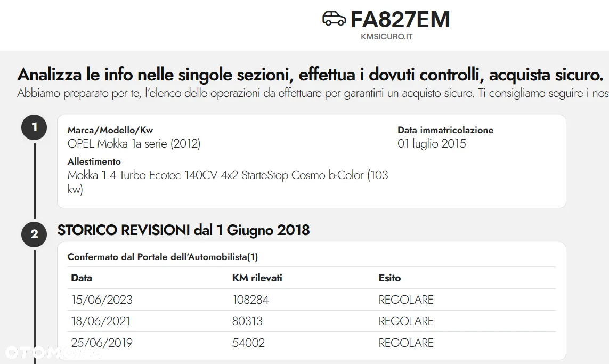Click the 54002 km value
609x364 pixels.
[249, 343]
